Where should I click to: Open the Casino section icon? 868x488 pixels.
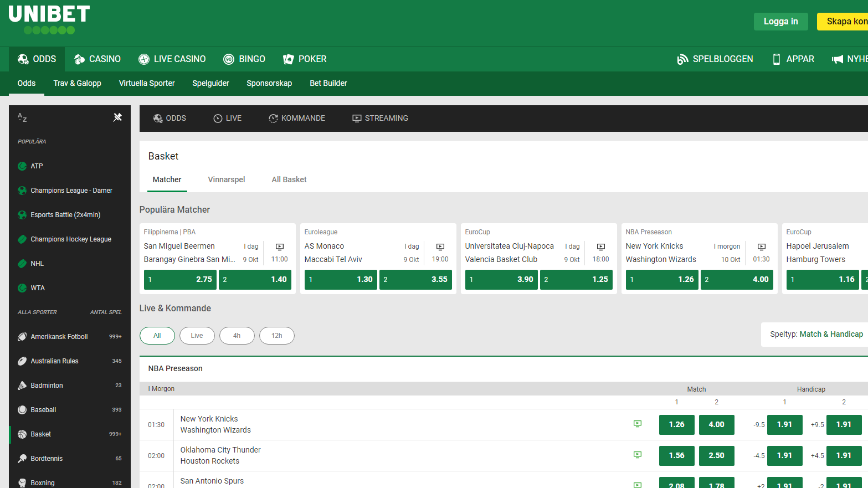pyautogui.click(x=78, y=59)
